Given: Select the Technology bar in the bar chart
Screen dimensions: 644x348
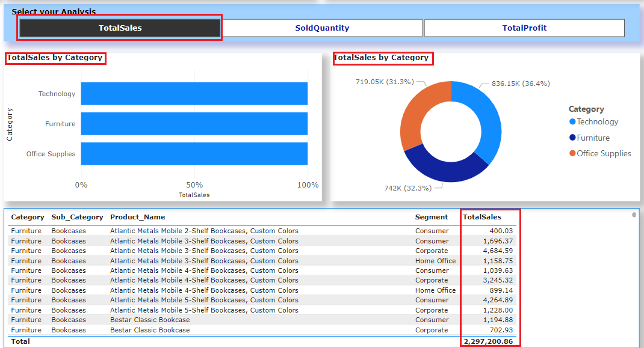Looking at the screenshot, I should point(193,94).
